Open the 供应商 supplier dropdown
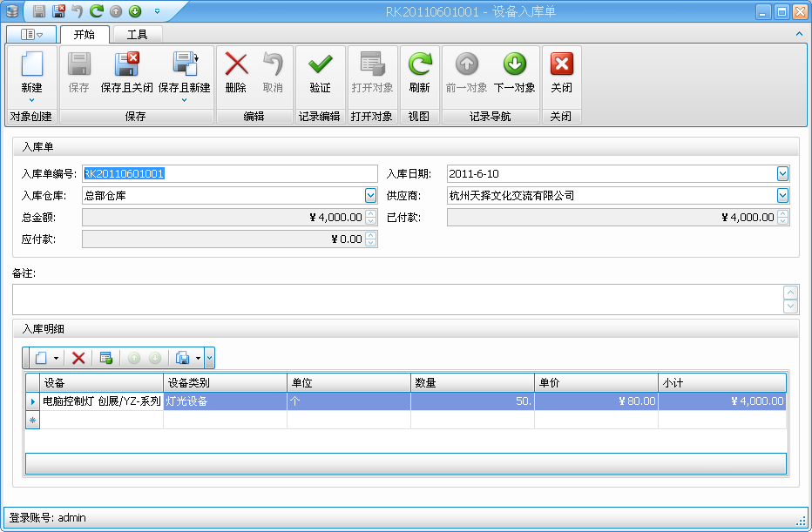The image size is (812, 532). click(783, 195)
